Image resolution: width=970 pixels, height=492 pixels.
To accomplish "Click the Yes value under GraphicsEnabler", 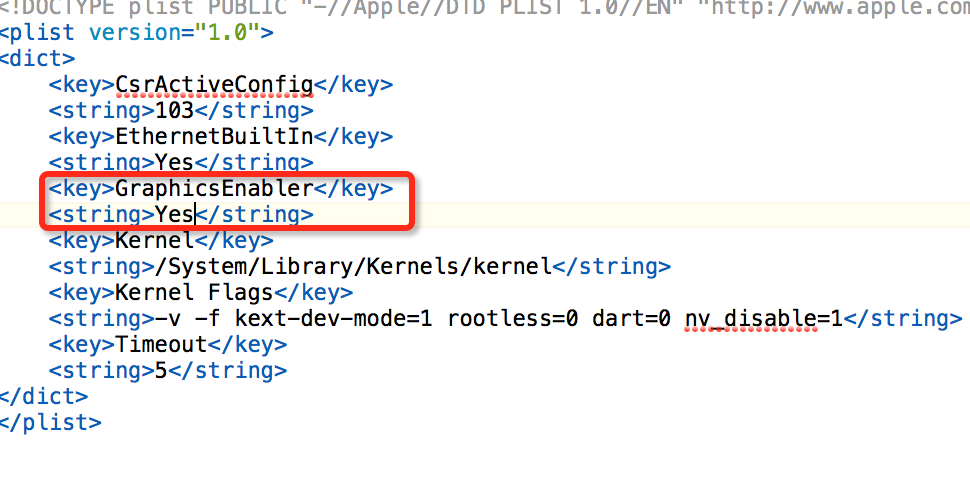I will coord(174,215).
